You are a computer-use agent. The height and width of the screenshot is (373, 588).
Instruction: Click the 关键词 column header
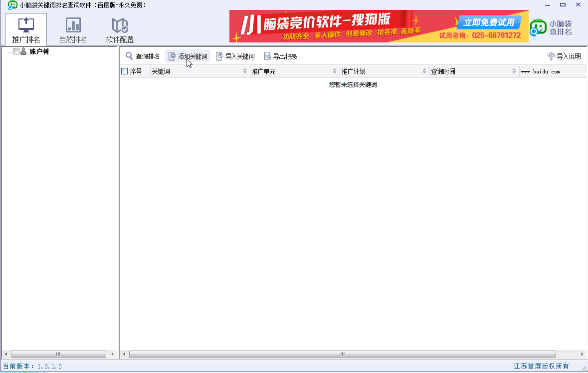(x=200, y=71)
